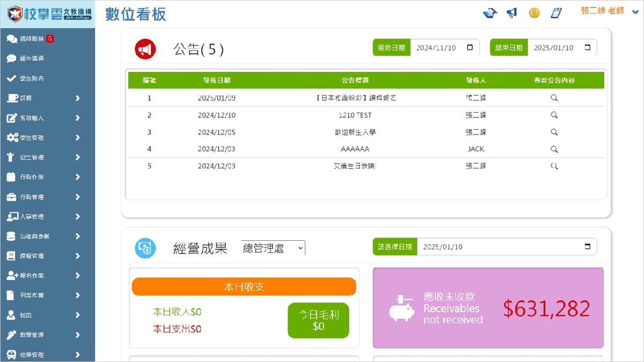Click the 公告( 5 ) heading
The height and width of the screenshot is (362, 644).
click(199, 49)
